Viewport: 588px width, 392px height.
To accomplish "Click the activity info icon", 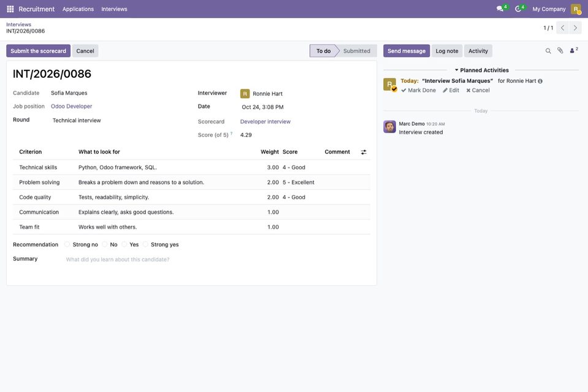I will click(540, 81).
